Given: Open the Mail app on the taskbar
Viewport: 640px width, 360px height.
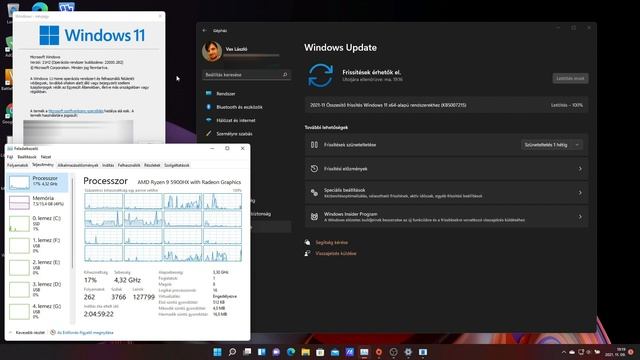Looking at the screenshot, I should (335, 352).
